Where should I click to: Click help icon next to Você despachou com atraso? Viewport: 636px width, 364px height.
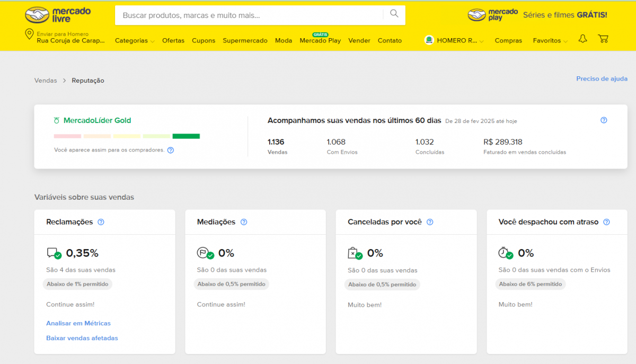(607, 222)
